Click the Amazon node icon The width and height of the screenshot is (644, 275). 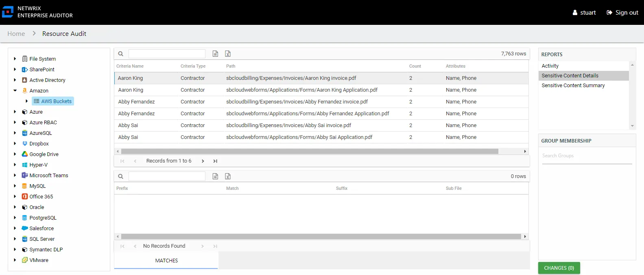click(25, 90)
